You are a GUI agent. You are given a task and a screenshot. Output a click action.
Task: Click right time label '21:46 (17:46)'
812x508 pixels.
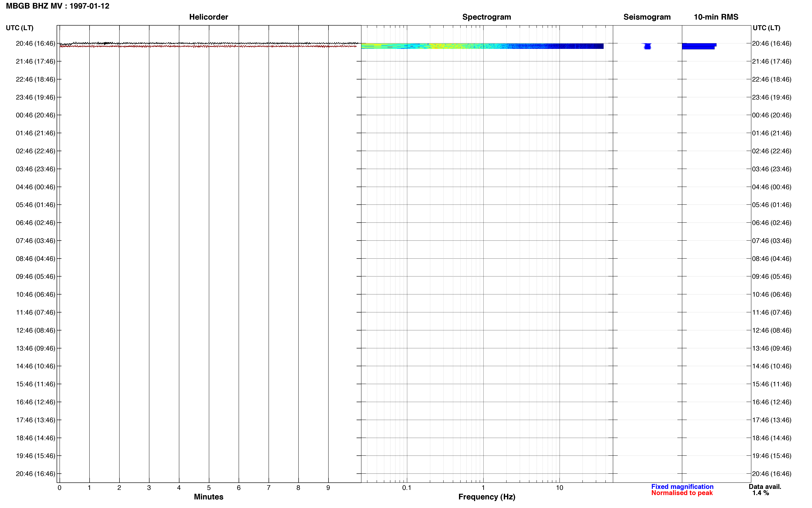(x=772, y=61)
